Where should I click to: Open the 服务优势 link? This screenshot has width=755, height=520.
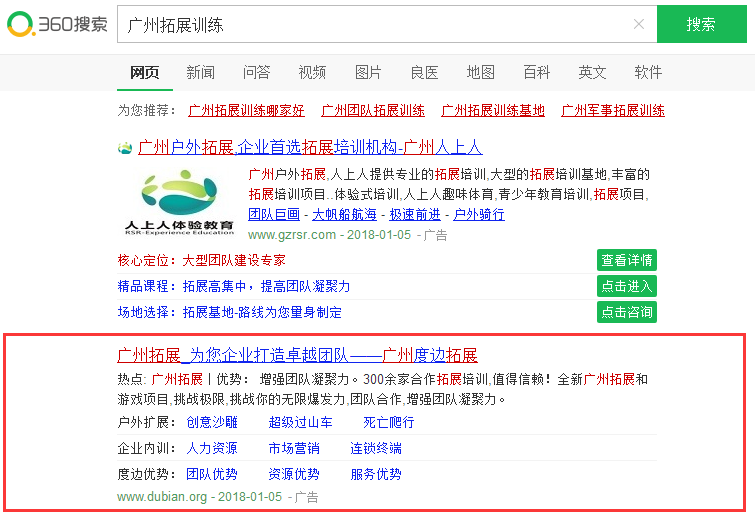[x=376, y=474]
